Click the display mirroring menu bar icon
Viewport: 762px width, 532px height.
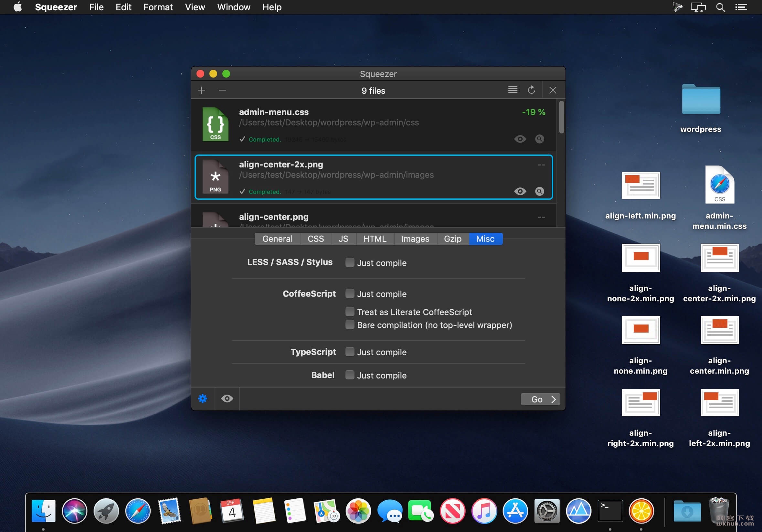[x=698, y=7]
